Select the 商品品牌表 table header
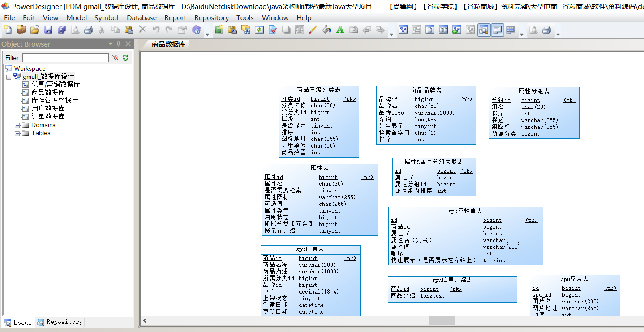The image size is (644, 332). 426,90
